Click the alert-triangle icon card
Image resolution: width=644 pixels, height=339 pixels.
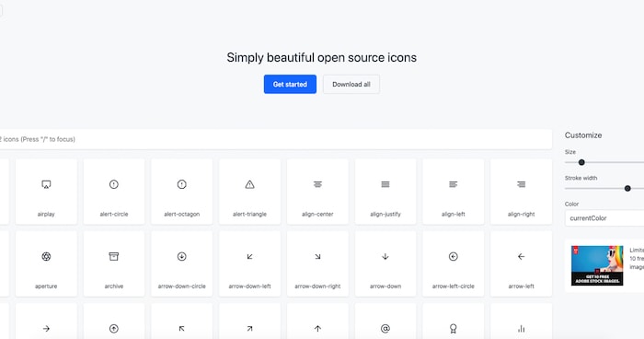[249, 192]
